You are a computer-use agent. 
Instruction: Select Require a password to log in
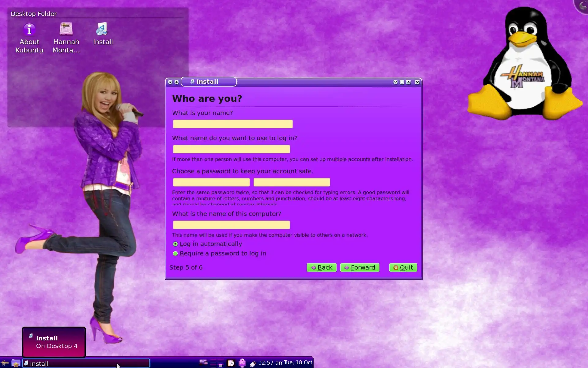pos(175,254)
